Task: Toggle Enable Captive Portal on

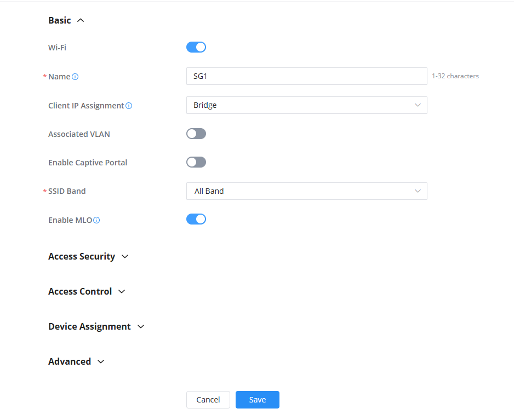Action: pos(196,162)
